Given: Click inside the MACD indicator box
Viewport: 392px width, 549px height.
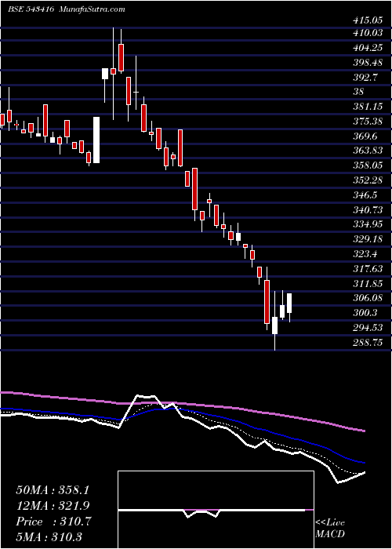Looking at the screenshot, I should point(216,510).
